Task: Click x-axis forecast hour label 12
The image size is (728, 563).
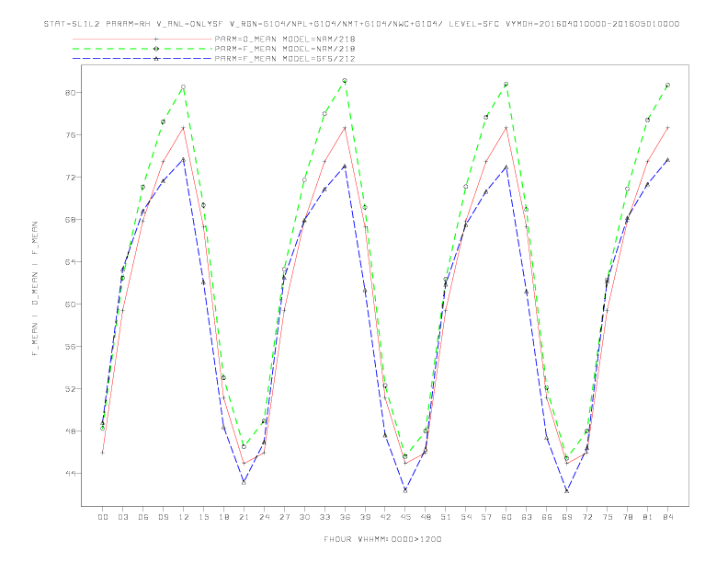Action: [x=184, y=517]
